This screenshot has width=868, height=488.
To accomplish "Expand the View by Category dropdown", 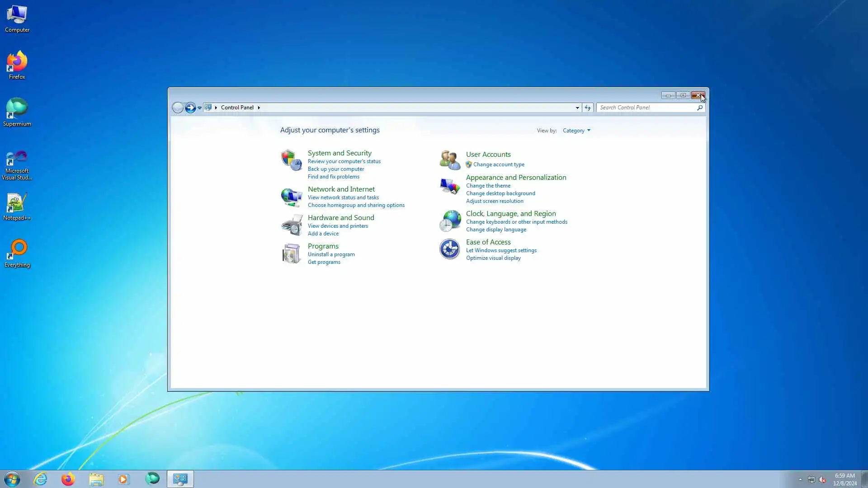I will (576, 131).
